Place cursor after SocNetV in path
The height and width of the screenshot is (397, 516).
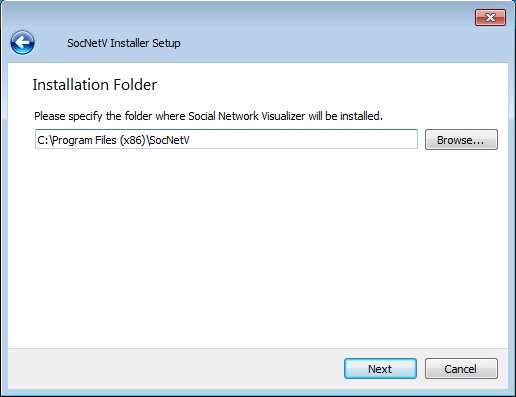(191, 140)
